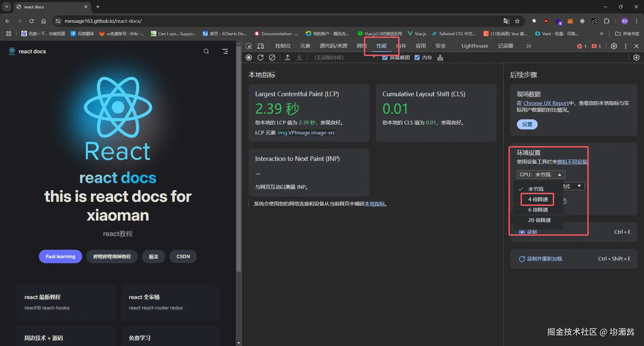Toggle the 屏幕截图 checkbox

(x=385, y=58)
